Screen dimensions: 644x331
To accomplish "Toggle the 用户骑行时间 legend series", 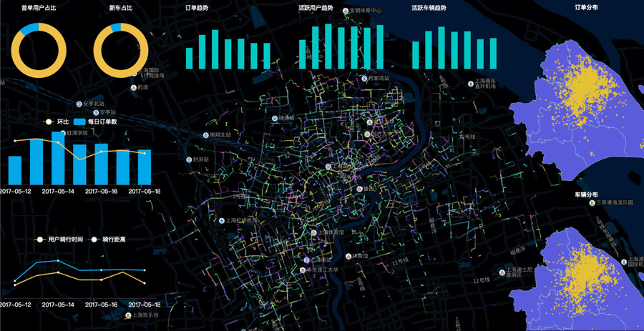I will click(x=59, y=239).
